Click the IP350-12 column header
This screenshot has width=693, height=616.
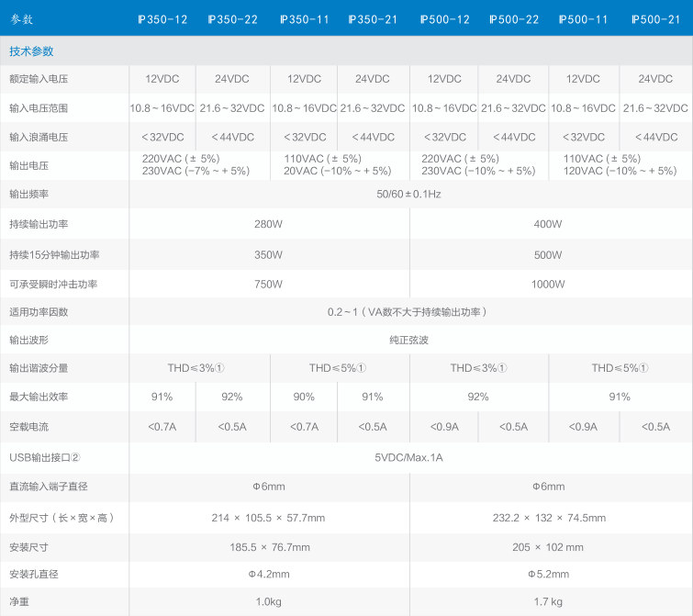tap(162, 18)
